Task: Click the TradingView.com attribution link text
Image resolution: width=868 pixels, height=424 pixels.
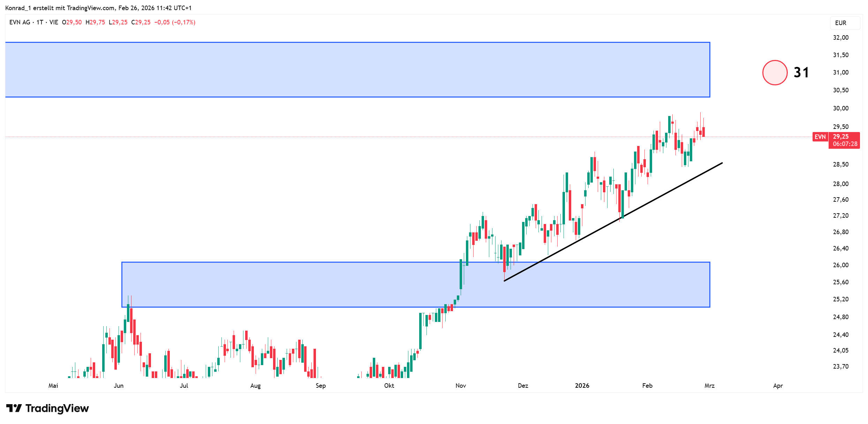Action: point(90,8)
